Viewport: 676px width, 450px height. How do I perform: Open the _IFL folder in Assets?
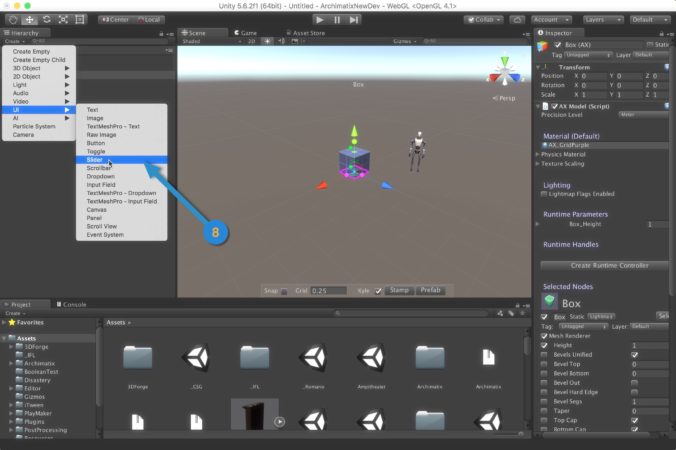pyautogui.click(x=255, y=357)
